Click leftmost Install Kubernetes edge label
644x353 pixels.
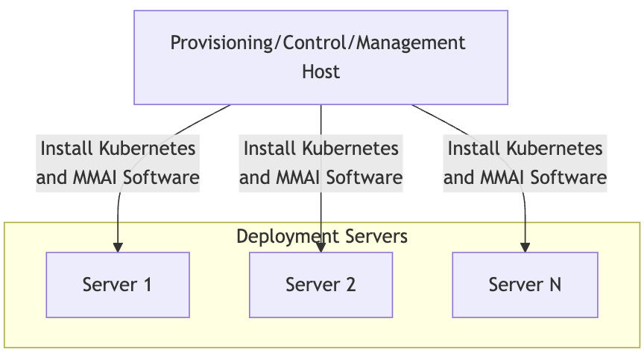click(x=118, y=163)
